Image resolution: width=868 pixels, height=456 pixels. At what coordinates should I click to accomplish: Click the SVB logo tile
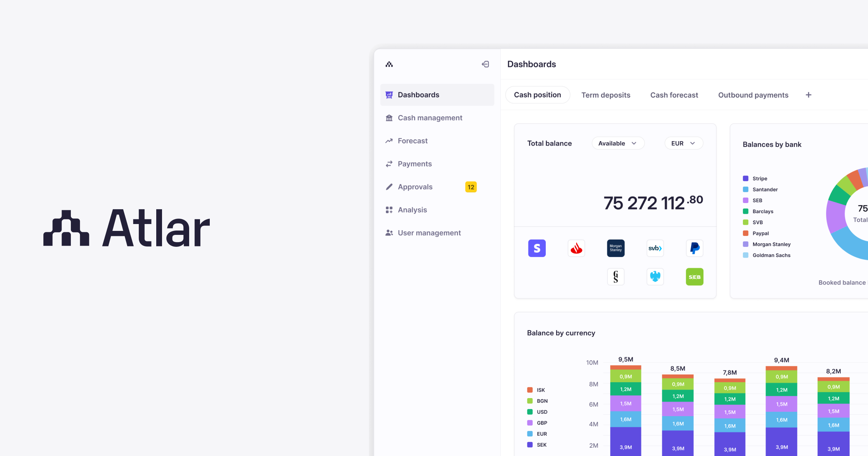[x=655, y=248]
